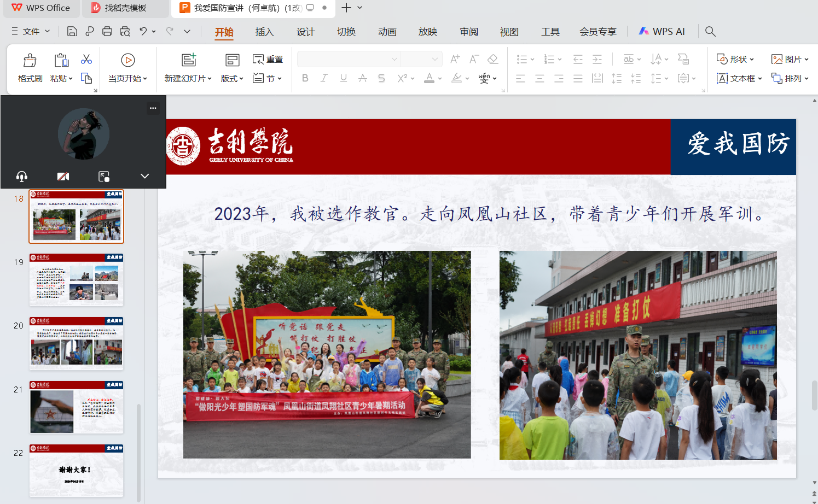Click Increase Font Size A+ icon
Screen dimensions: 818x504
(455, 59)
